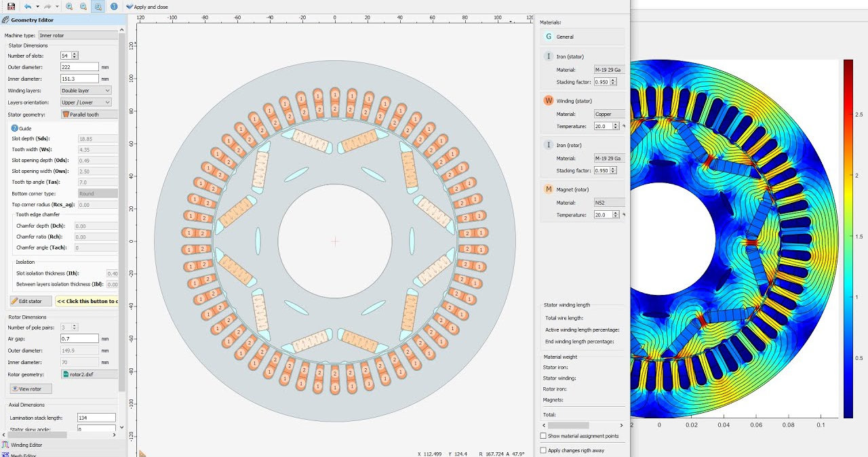Click the Material weight heading
Image resolution: width=868 pixels, height=457 pixels.
pyautogui.click(x=561, y=357)
